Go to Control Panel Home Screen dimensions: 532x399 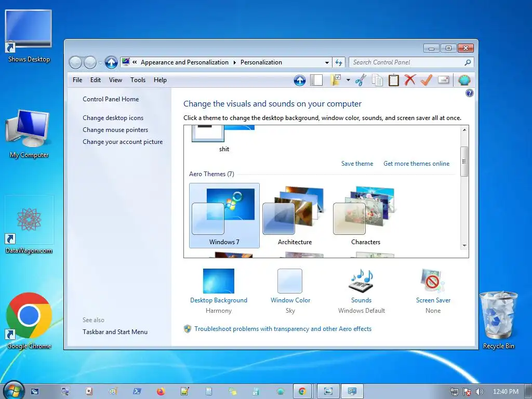[111, 99]
